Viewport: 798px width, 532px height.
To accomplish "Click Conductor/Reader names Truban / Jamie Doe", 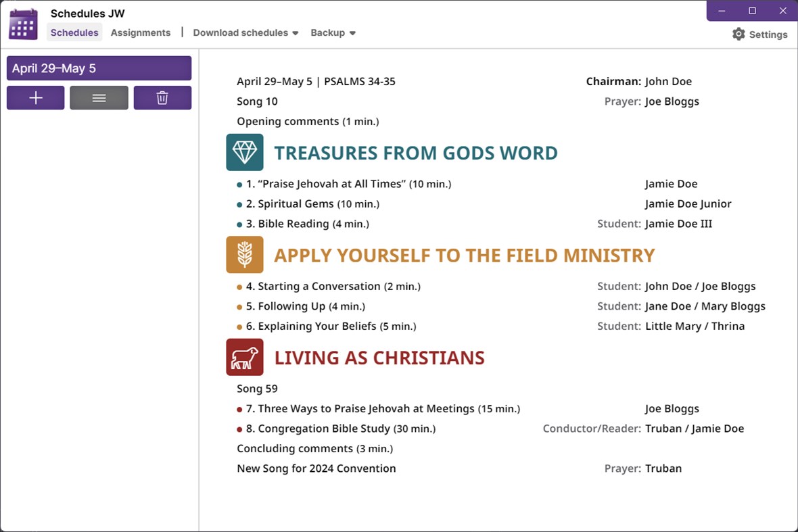I will tap(695, 429).
